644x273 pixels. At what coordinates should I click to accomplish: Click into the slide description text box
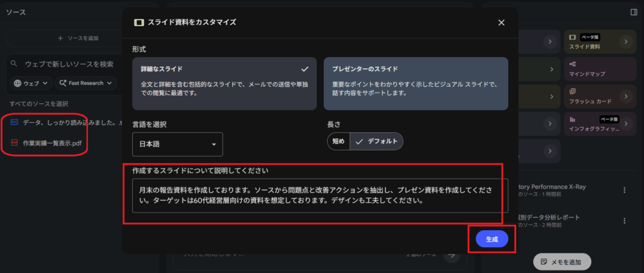tap(320, 196)
